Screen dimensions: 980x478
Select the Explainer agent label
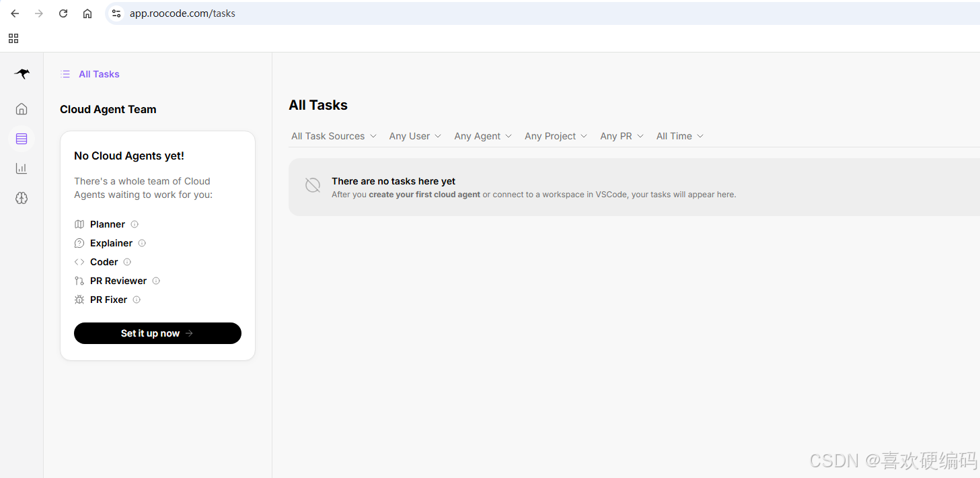(x=111, y=243)
